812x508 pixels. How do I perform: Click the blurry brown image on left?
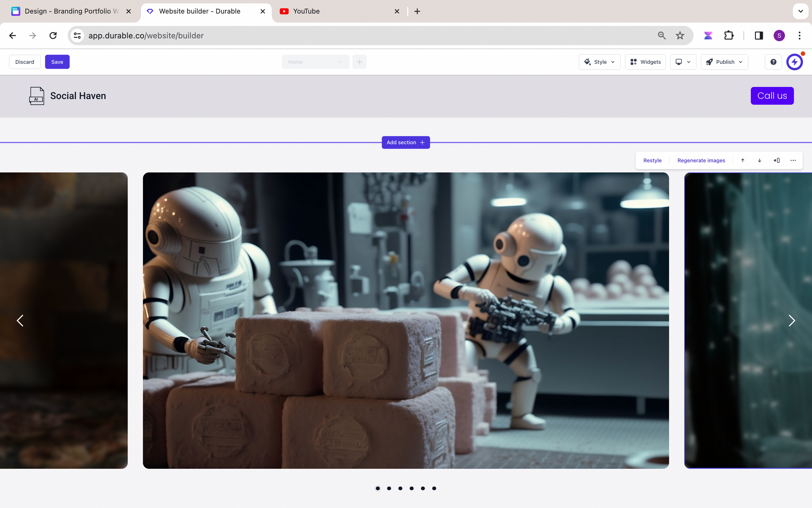(64, 320)
